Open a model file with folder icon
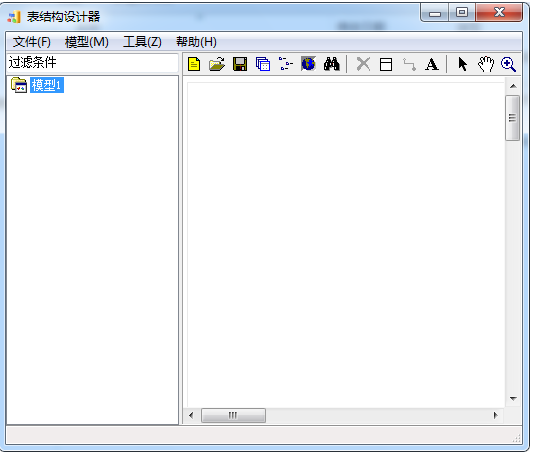Image resolution: width=534 pixels, height=452 pixels. pyautogui.click(x=217, y=64)
